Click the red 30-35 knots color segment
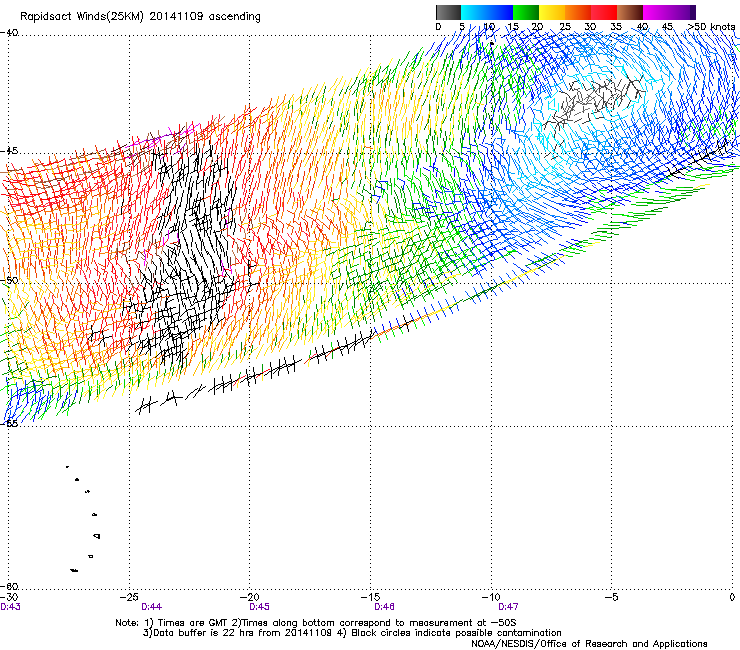 tap(604, 12)
